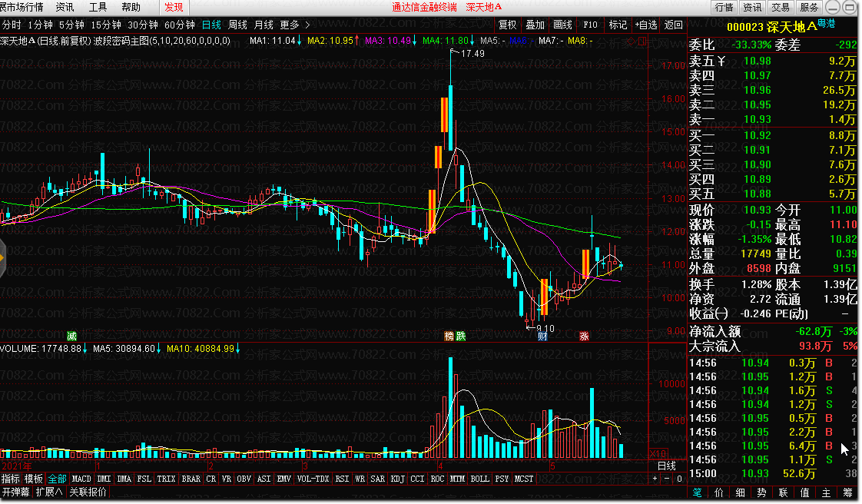Screen dimensions: 862x504
Task: Click the red square icon on chart header
Action: [642, 41]
